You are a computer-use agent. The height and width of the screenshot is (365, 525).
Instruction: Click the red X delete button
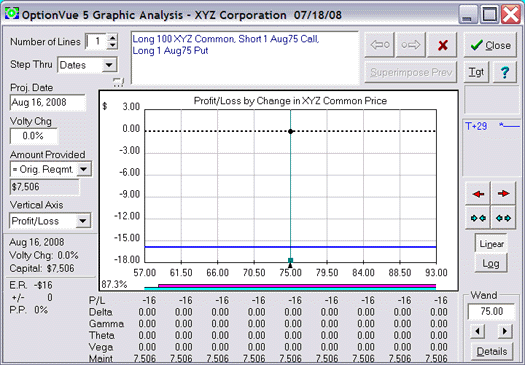point(442,45)
